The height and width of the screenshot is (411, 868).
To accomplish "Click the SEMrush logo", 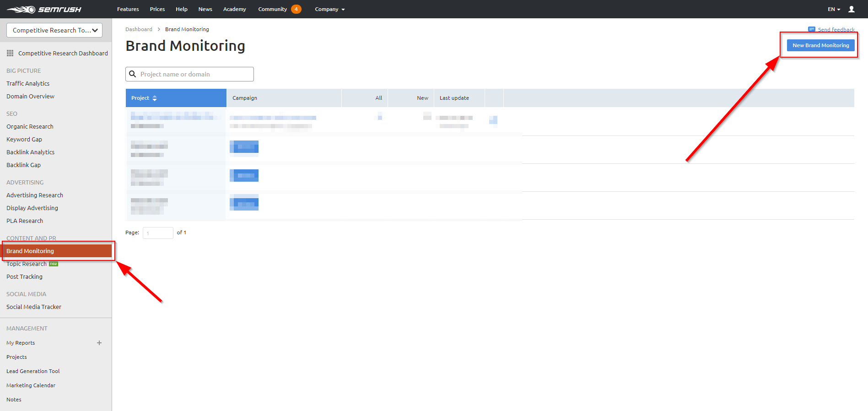I will pos(44,9).
